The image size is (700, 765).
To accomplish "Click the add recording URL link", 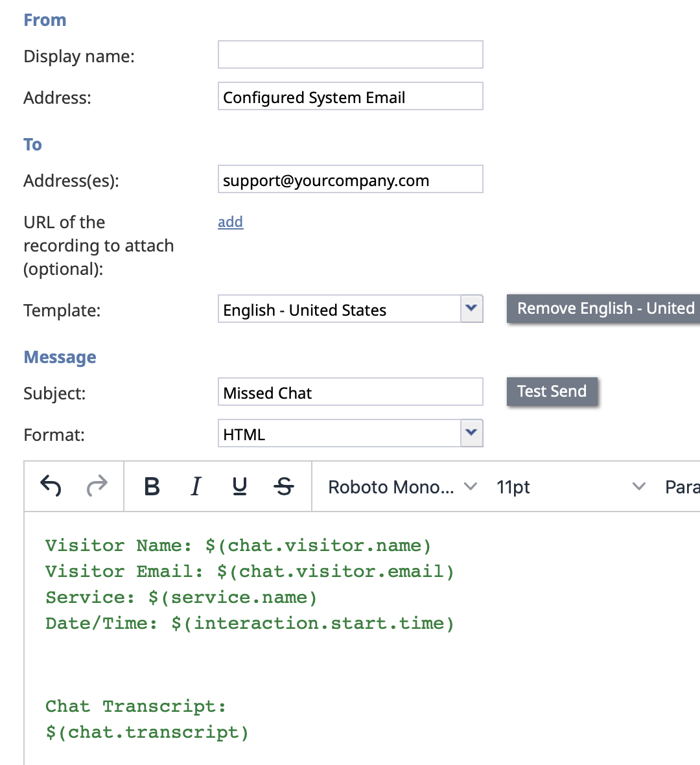I will pos(230,222).
